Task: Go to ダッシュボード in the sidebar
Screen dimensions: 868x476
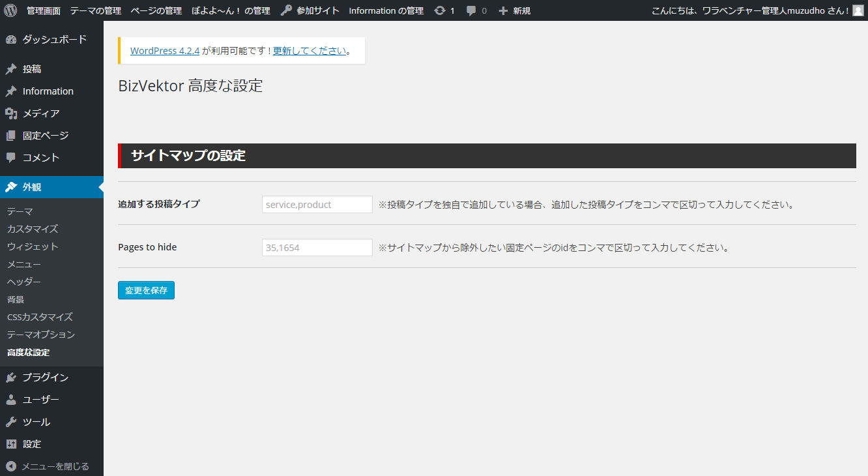Action: [x=55, y=40]
